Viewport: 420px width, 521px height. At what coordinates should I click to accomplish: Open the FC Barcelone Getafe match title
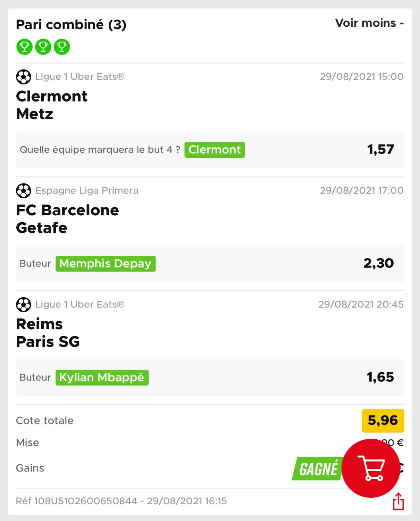coord(67,219)
